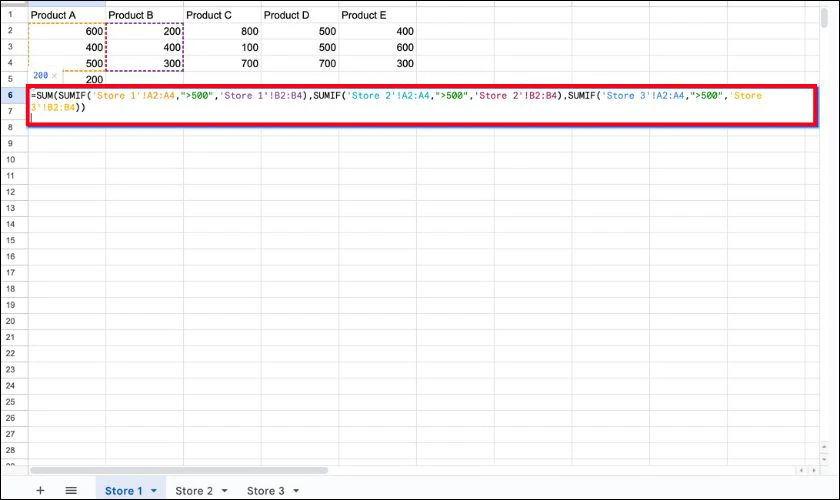
Task: Select row header 1
Action: click(x=10, y=14)
